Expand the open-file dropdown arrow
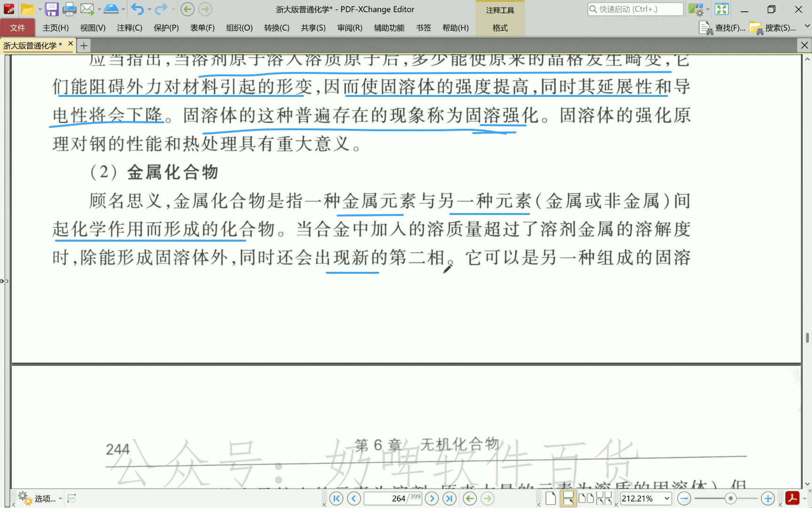This screenshot has width=812, height=508. point(40,9)
